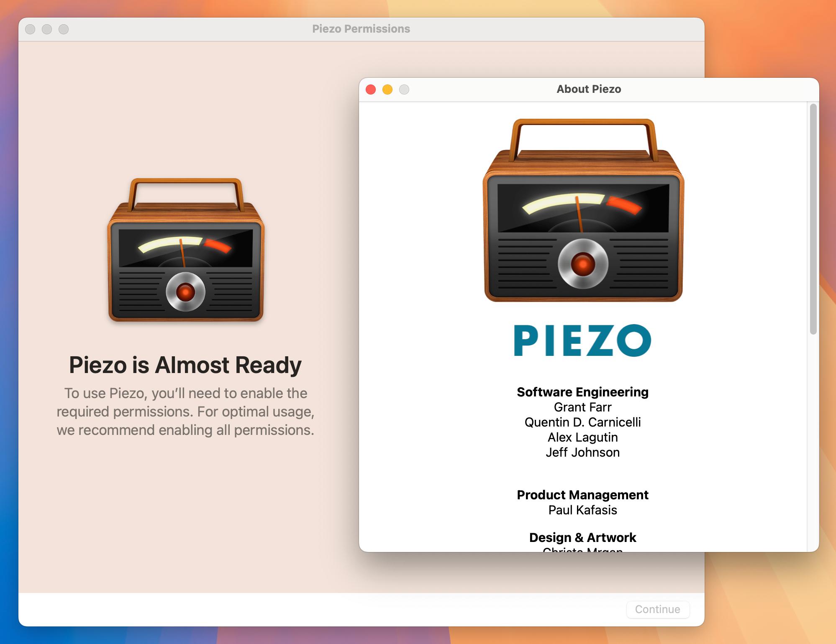Image resolution: width=836 pixels, height=644 pixels.
Task: Click the permissions description paragraph text
Action: coord(185,411)
